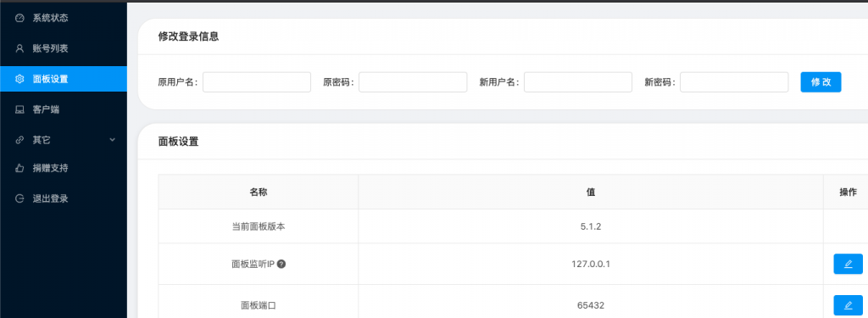Screen dimensions: 868x318
Task: Click the 面板设置 gear icon
Action: pos(19,79)
